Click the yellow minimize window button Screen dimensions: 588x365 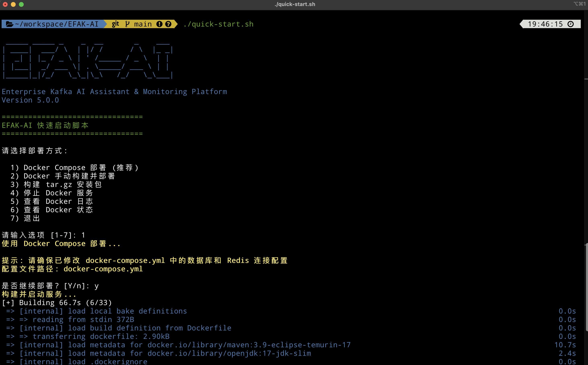[x=13, y=4]
